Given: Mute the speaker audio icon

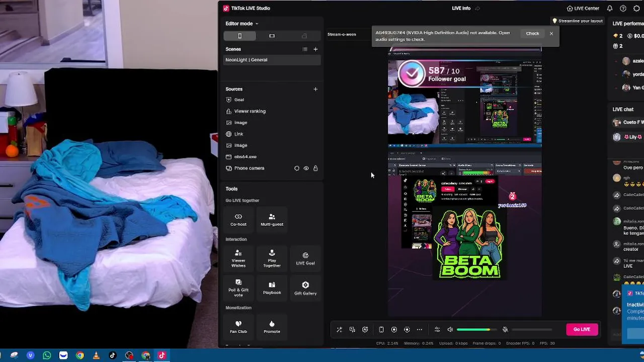Looking at the screenshot, I should coord(450,330).
